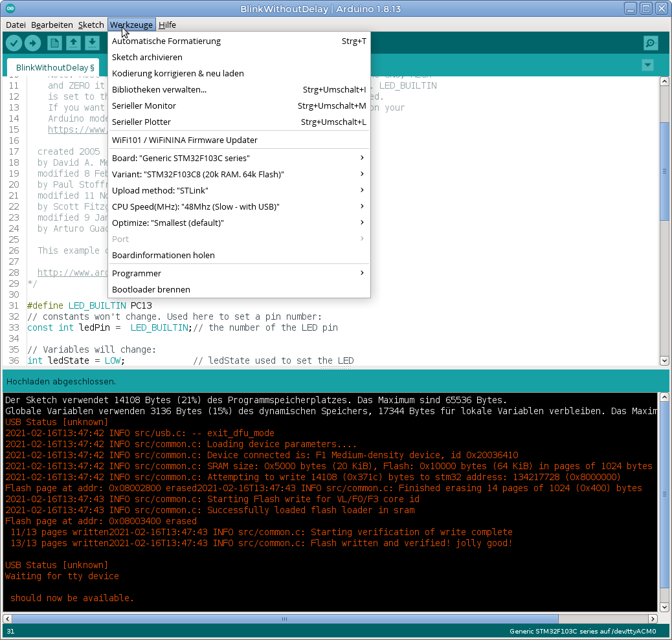Click the "Hochladen abgeschlossen." status message
This screenshot has height=640, width=672.
(62, 381)
